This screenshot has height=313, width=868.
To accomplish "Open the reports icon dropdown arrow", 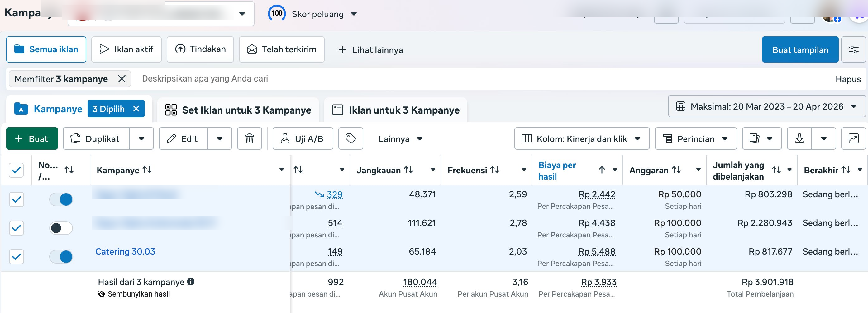I will pyautogui.click(x=770, y=138).
